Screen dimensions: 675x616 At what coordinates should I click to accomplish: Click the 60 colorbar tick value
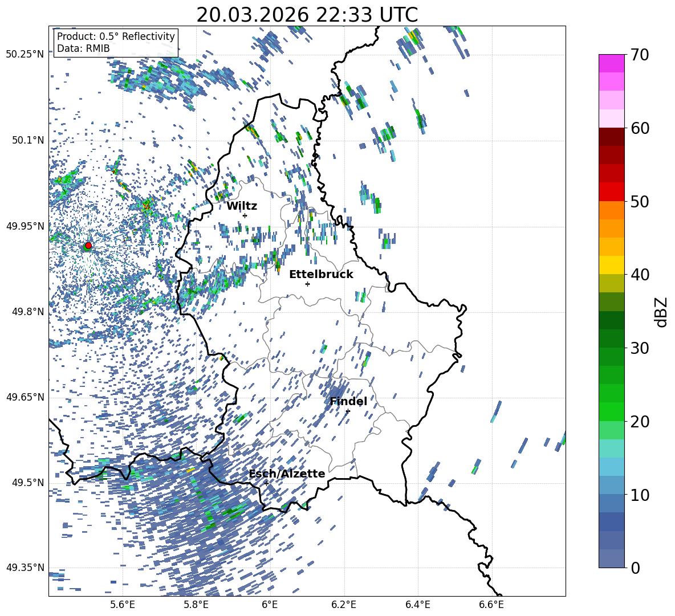pyautogui.click(x=640, y=128)
